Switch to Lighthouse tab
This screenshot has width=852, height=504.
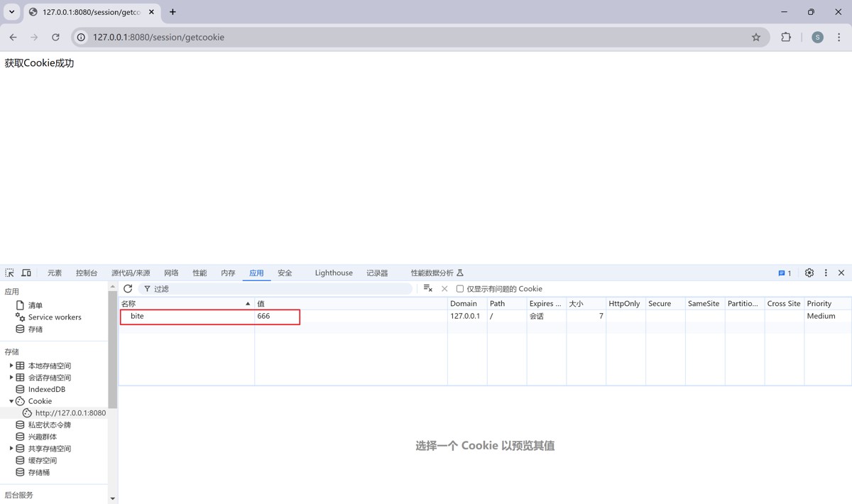click(x=334, y=273)
